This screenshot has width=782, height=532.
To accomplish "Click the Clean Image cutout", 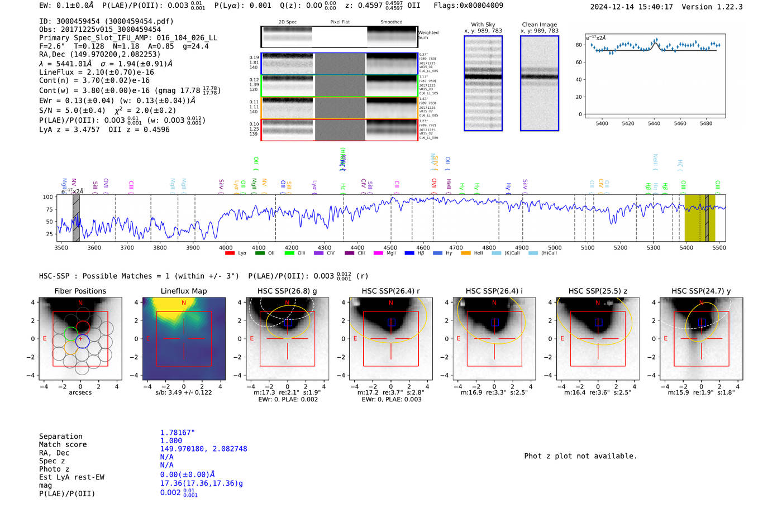I will pyautogui.click(x=540, y=83).
